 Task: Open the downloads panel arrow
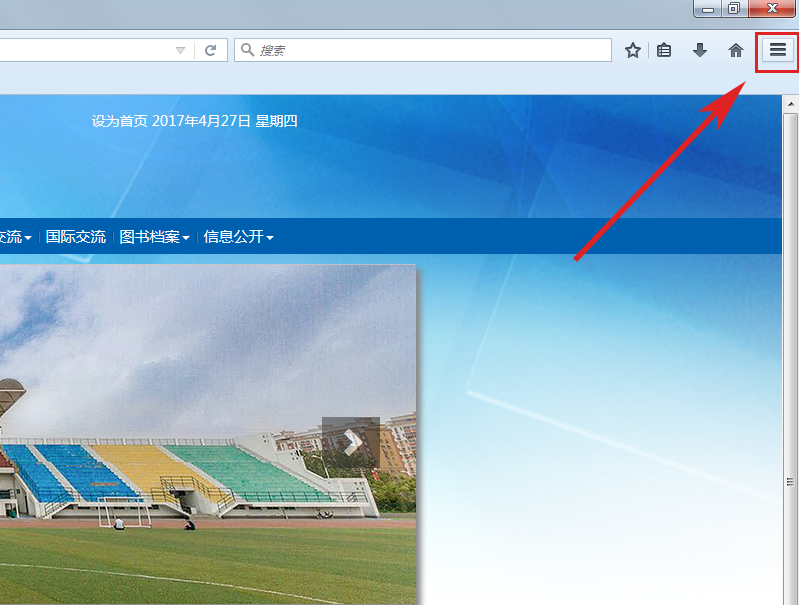[700, 50]
